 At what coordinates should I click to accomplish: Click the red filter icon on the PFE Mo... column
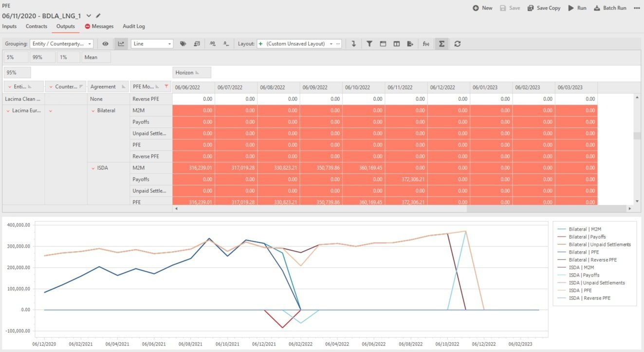coord(166,87)
